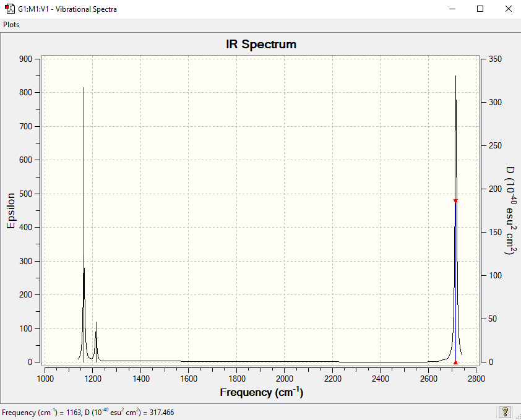Image resolution: width=521 pixels, height=420 pixels.
Task: Click the 1600 frequency tick label
Action: (x=189, y=379)
